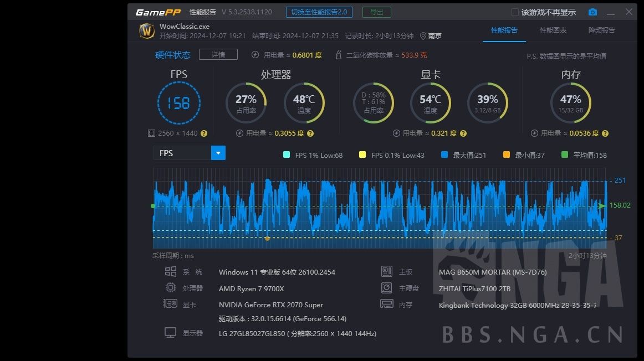Screen dimensions: 644x361
Task: Click the orange minimum FPS marker on graph
Action: [x=268, y=239]
